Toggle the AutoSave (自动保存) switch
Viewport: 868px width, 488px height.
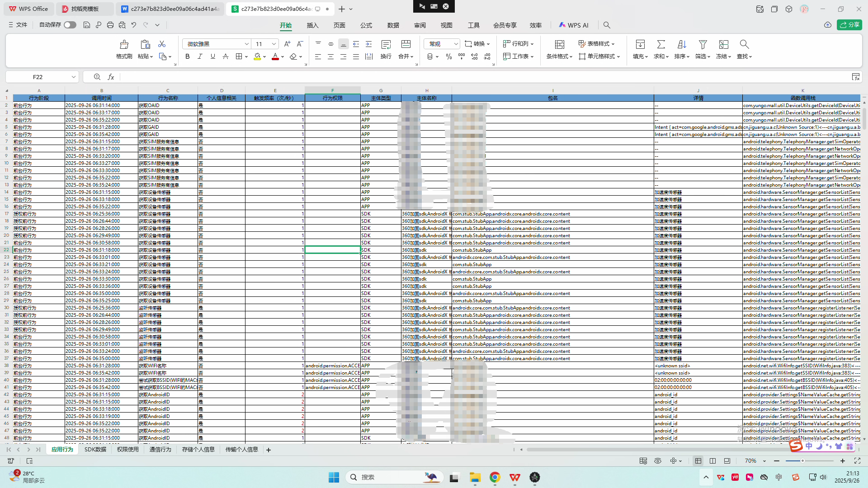pyautogui.click(x=70, y=25)
